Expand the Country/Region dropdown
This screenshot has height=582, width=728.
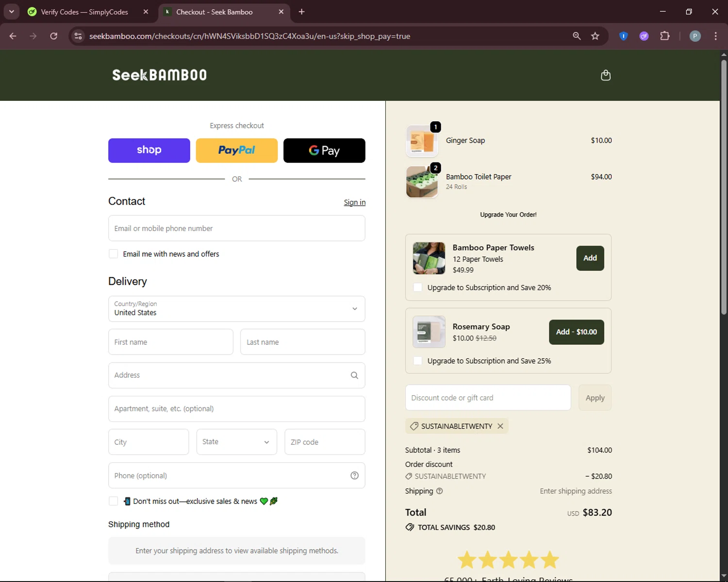[x=237, y=309]
